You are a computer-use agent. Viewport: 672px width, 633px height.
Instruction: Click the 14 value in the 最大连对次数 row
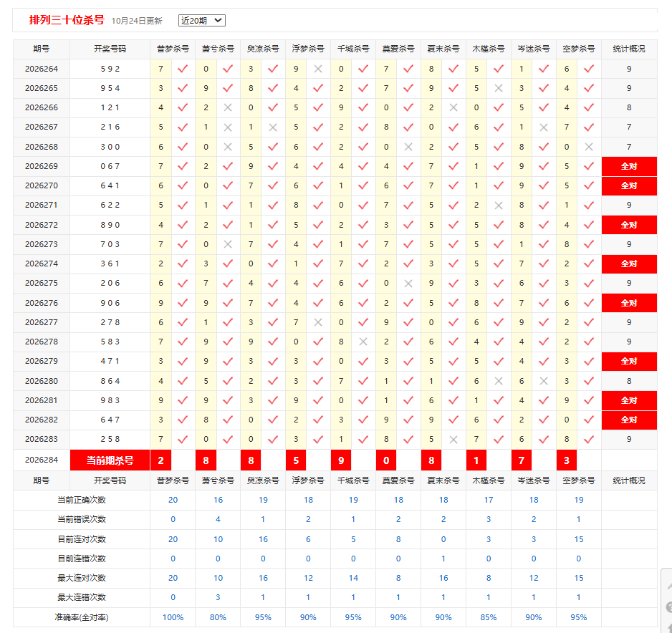353,578
